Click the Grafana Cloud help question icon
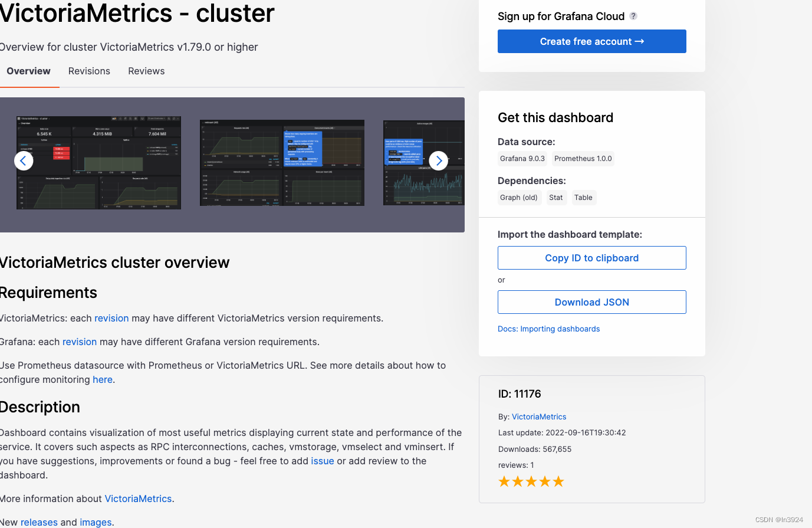 coord(633,16)
